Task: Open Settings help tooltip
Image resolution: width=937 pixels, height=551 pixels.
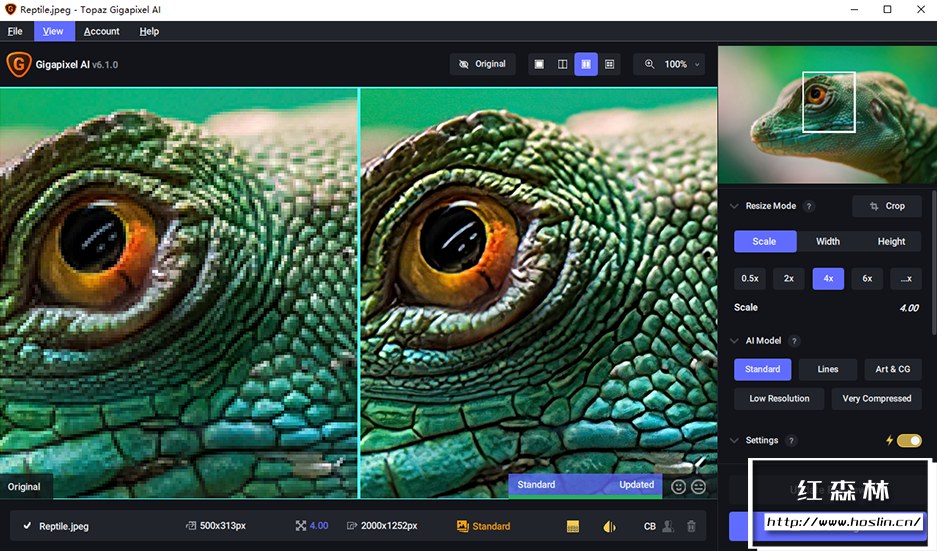Action: [791, 440]
